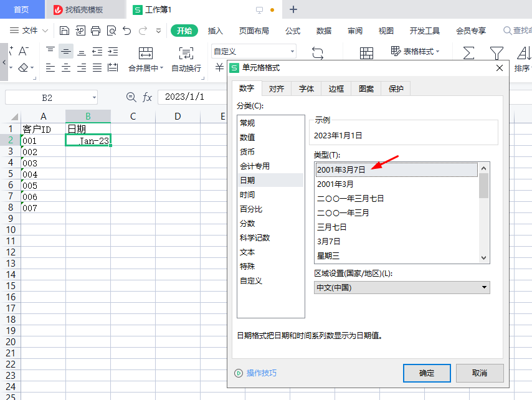Open the 区域设置 中文(中国) dropdown
532x400 pixels.
coord(402,287)
